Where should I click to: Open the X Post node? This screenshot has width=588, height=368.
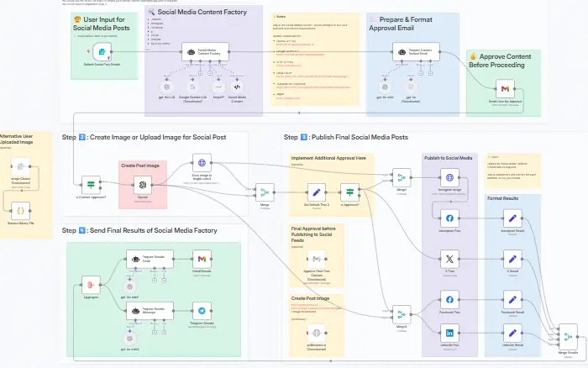click(449, 259)
